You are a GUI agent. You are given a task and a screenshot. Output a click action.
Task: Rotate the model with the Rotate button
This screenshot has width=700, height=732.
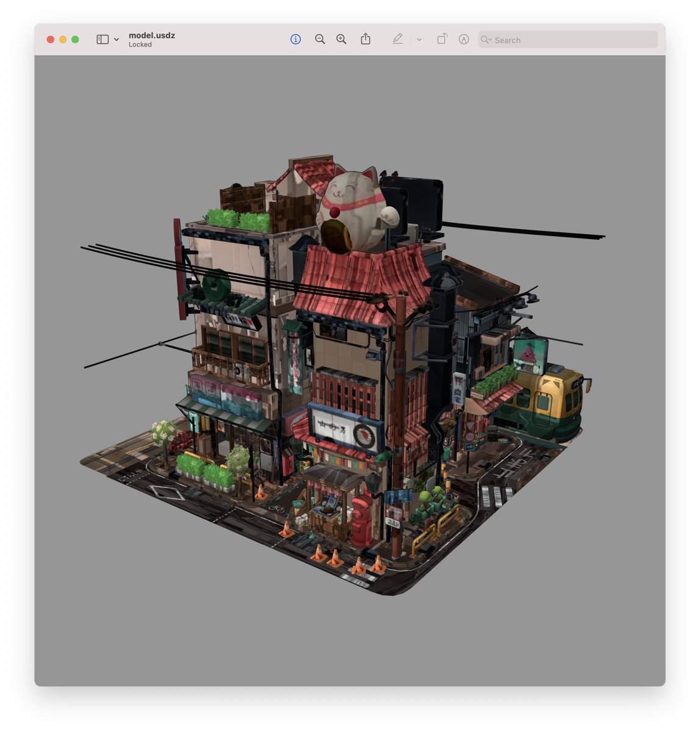(442, 39)
